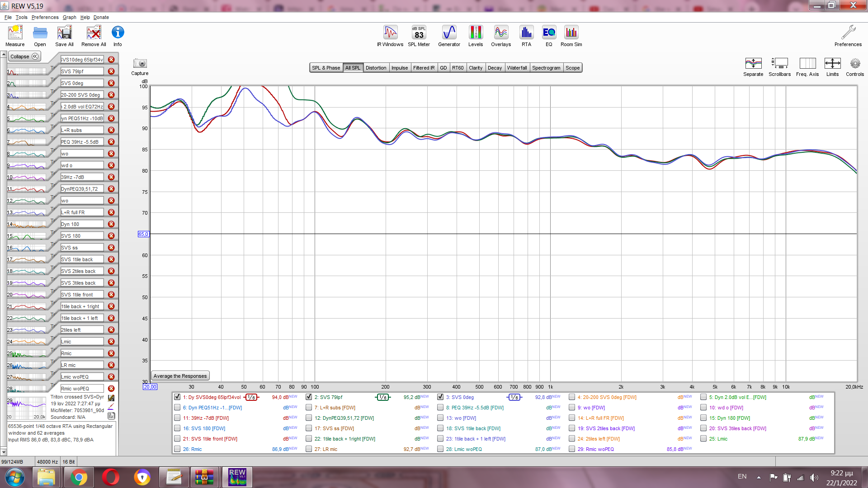The height and width of the screenshot is (488, 868).
Task: Open Chrome from the taskbar
Action: point(79,477)
